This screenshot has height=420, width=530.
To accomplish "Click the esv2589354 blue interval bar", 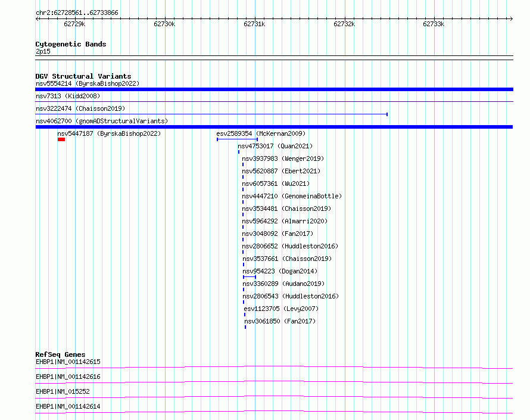I will (x=237, y=139).
